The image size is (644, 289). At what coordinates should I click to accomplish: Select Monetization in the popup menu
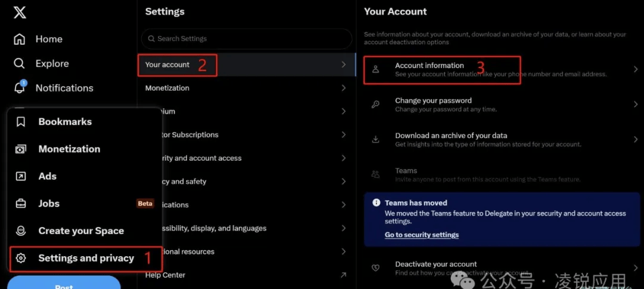pos(85,149)
